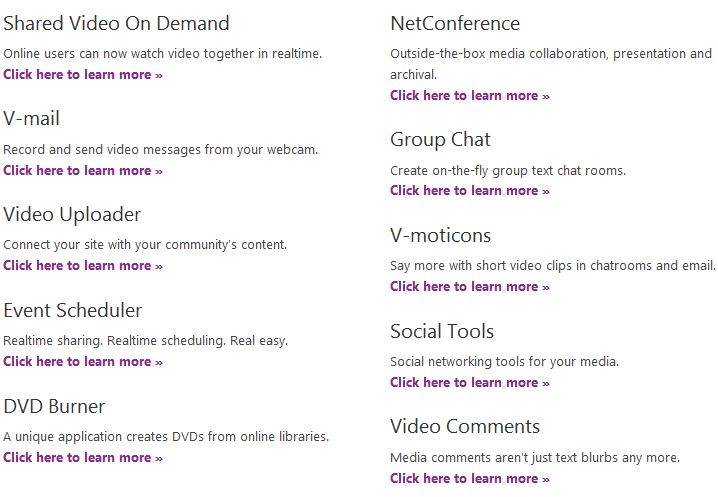Image resolution: width=718 pixels, height=497 pixels.
Task: Click the DVD Burner learn more link
Action: point(83,458)
